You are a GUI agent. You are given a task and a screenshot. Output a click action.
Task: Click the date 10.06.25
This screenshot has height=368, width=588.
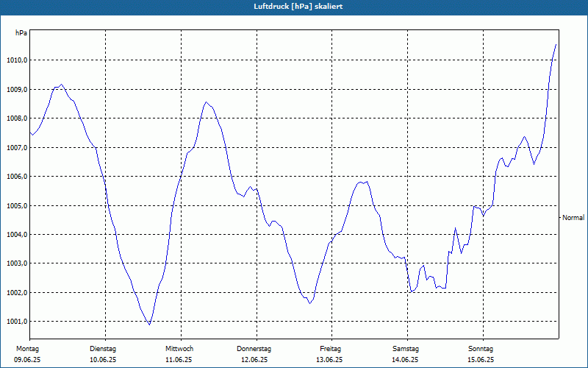coord(103,360)
